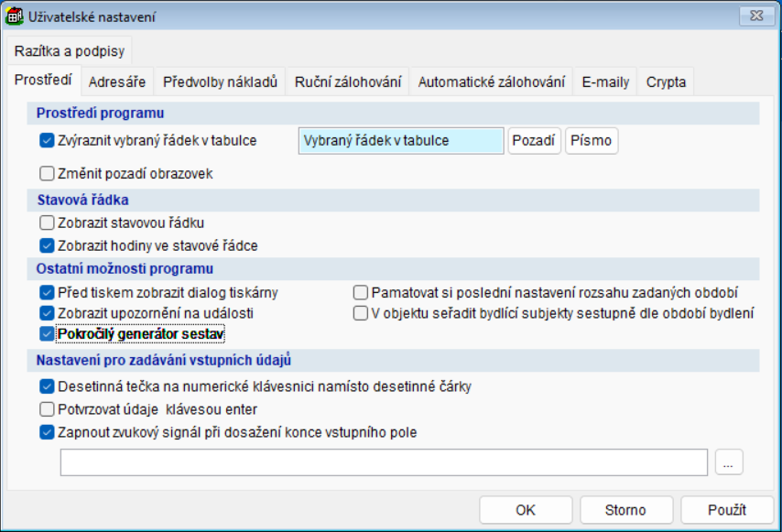The height and width of the screenshot is (532, 782).
Task: Open the Předvolby nákladů tab
Action: point(220,81)
